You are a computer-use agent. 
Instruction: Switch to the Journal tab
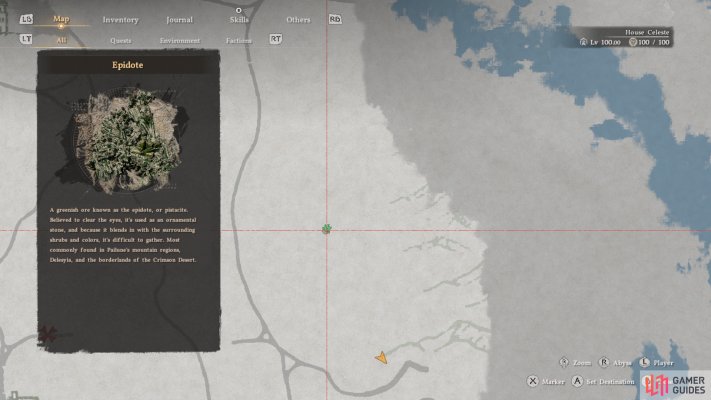tap(179, 20)
